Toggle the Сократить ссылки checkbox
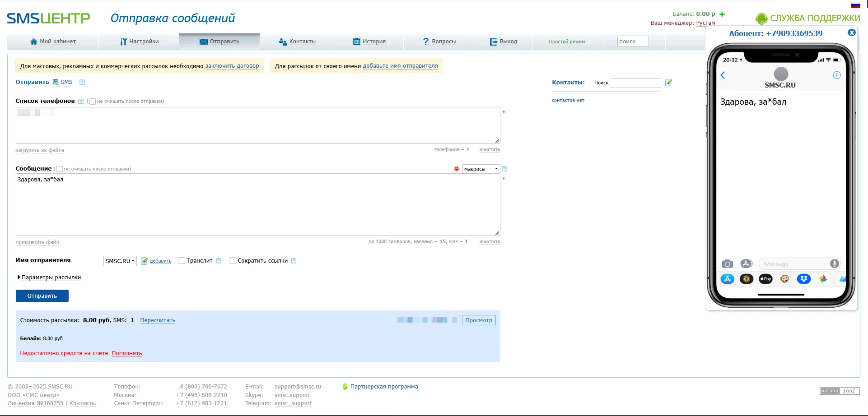This screenshot has height=416, width=868. [233, 261]
